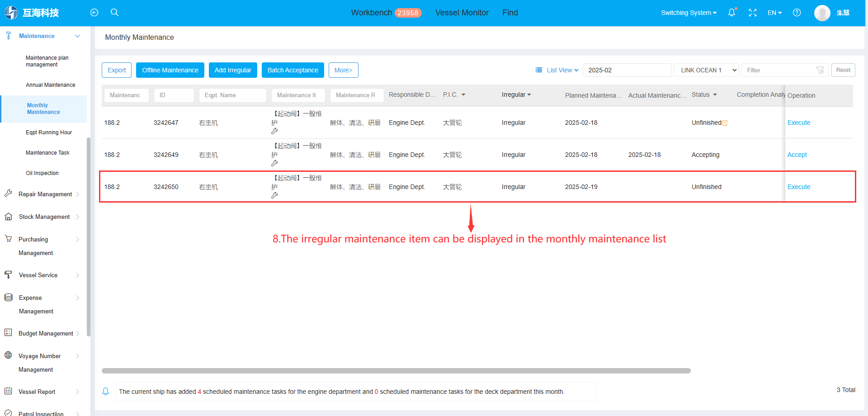Click the Purchasing Management cart icon

tap(8, 238)
